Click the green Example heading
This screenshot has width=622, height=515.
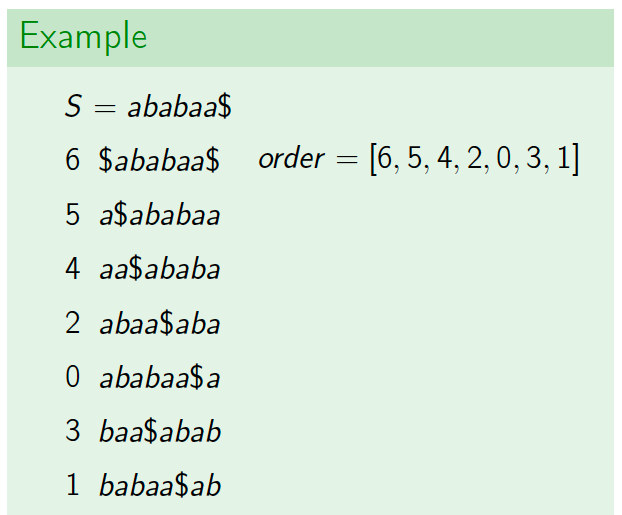pyautogui.click(x=83, y=37)
